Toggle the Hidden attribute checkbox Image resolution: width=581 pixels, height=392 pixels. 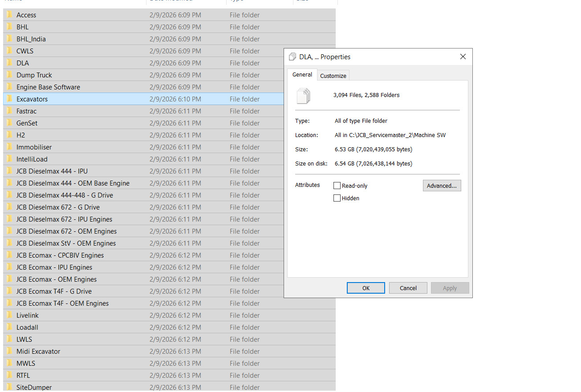click(x=337, y=198)
